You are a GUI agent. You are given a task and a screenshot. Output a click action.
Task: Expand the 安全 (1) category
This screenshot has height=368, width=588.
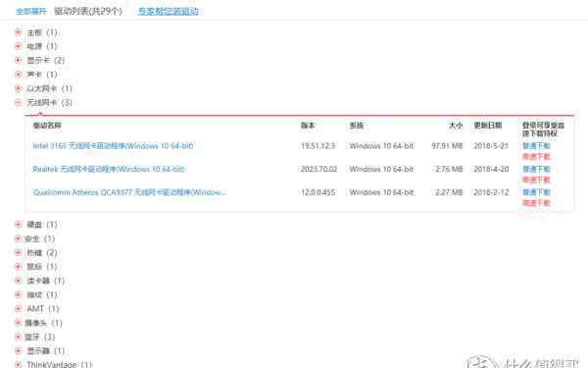18,238
